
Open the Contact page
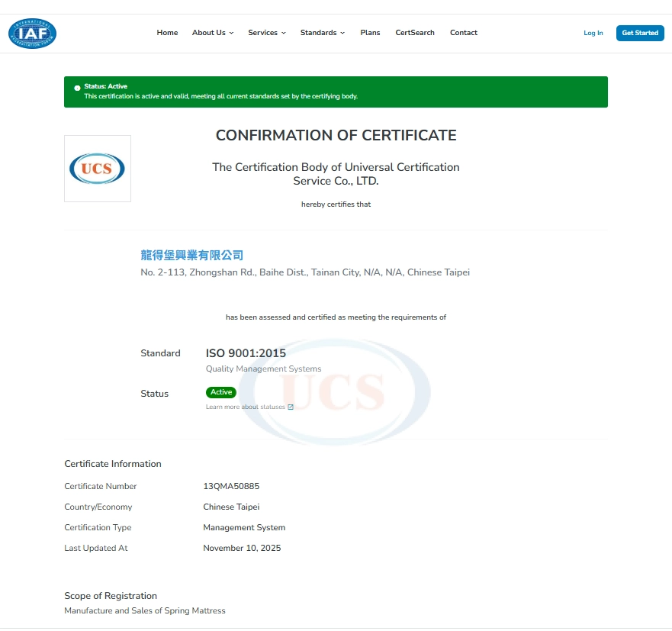[464, 33]
